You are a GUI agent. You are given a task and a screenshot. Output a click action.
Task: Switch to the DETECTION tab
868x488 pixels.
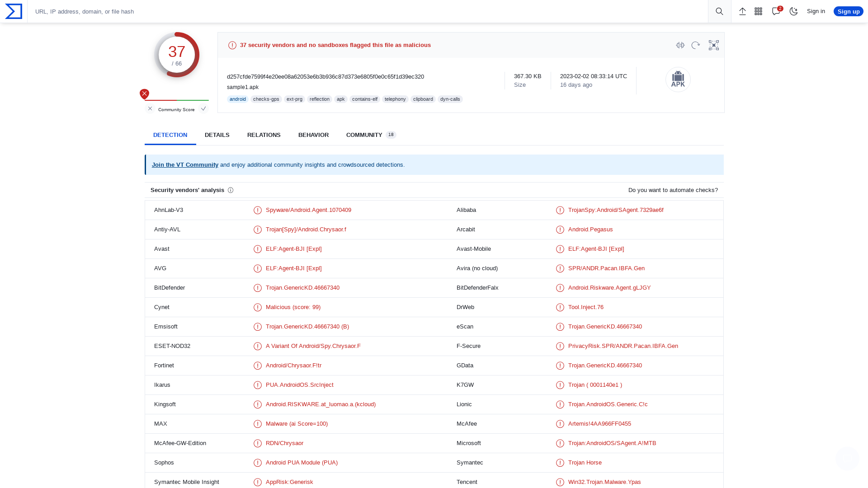click(x=170, y=135)
